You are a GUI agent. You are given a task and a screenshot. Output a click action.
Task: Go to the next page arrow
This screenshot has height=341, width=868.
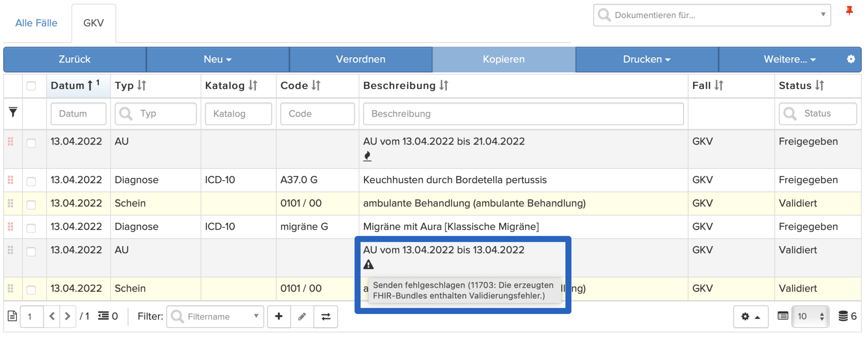[67, 316]
